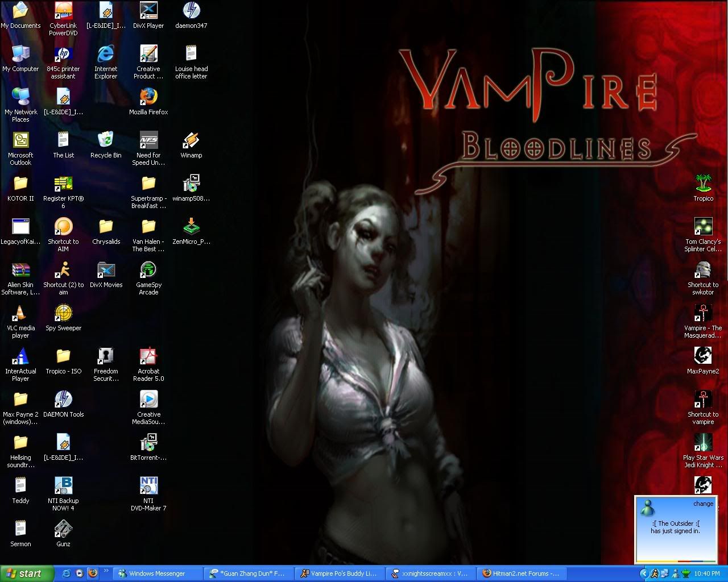728x582 pixels.
Task: Open Supertramp - Breakfast folder
Action: [148, 191]
